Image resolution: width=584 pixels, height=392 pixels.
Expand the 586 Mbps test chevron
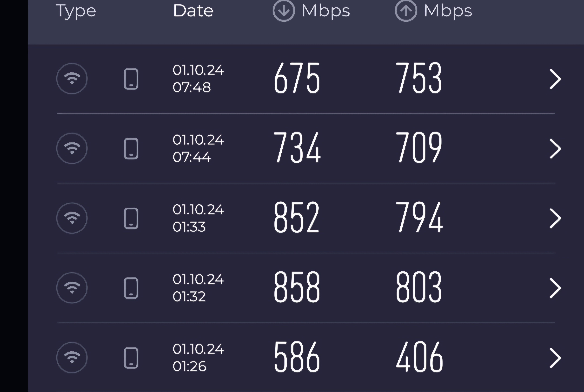pos(555,358)
